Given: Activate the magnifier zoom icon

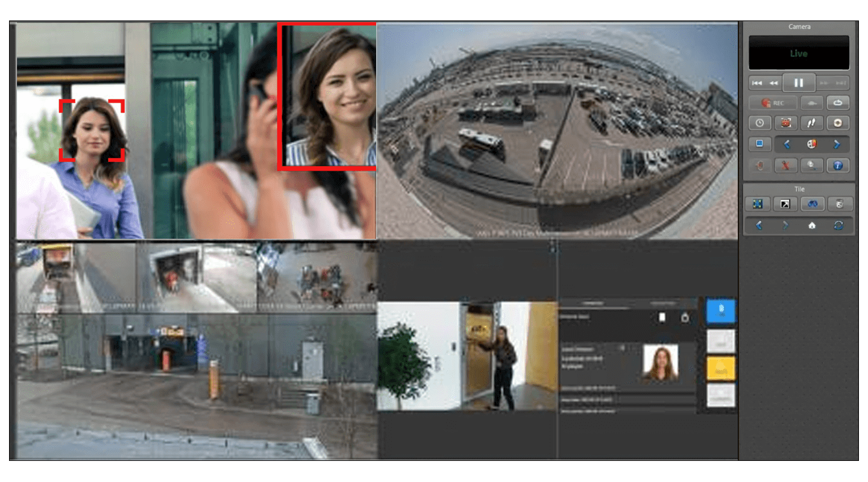Looking at the screenshot, I should 812,165.
